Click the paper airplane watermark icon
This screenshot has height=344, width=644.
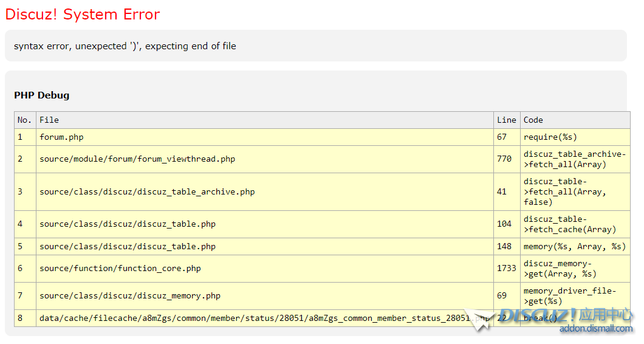[x=481, y=320]
